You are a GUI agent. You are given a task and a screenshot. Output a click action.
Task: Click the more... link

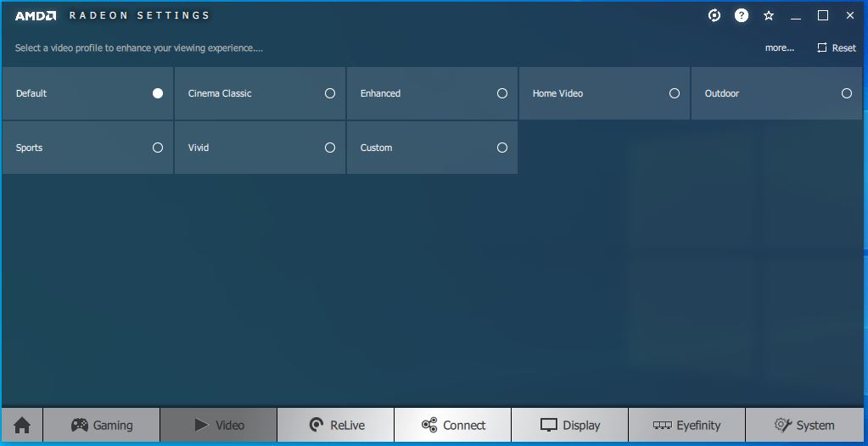780,48
